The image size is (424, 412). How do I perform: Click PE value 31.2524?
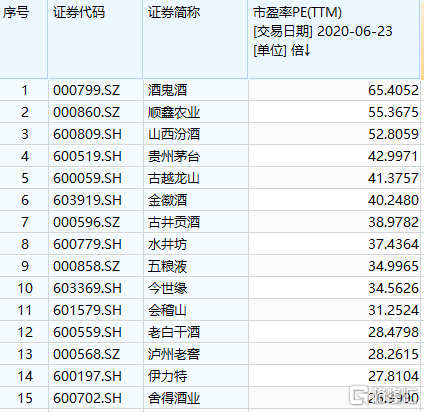[x=393, y=310]
